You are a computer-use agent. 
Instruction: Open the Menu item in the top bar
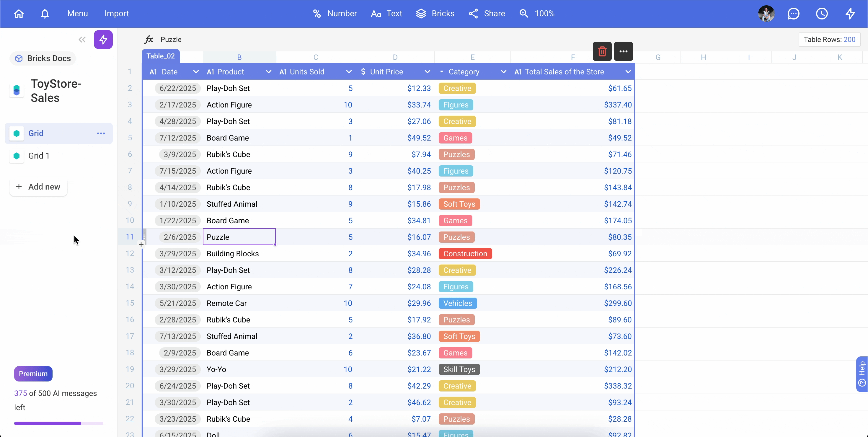[x=77, y=14]
